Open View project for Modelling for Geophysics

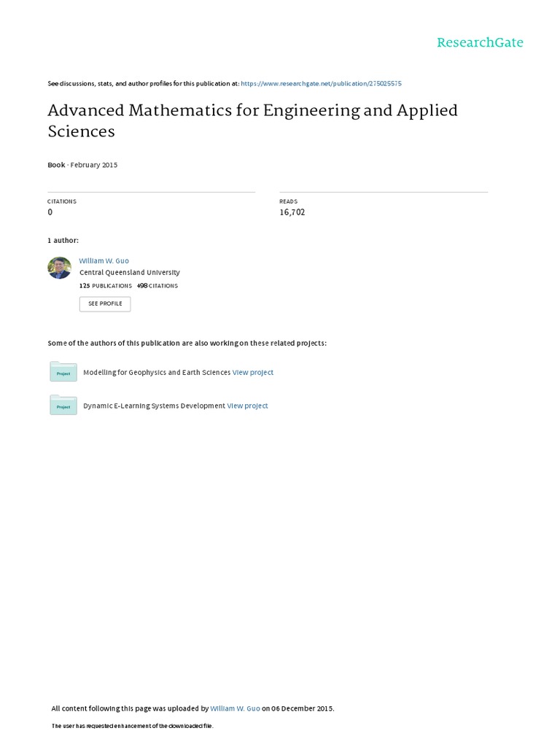pos(253,373)
